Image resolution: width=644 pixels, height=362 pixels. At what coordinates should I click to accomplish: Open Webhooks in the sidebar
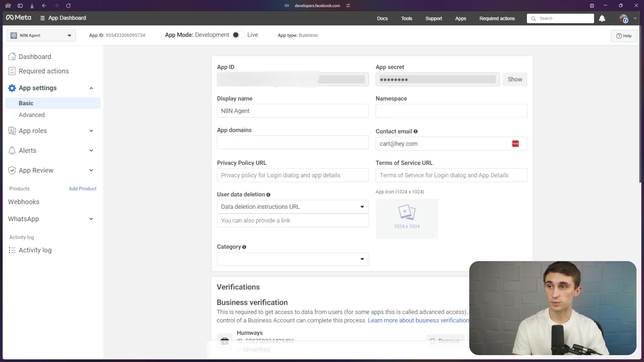click(24, 202)
